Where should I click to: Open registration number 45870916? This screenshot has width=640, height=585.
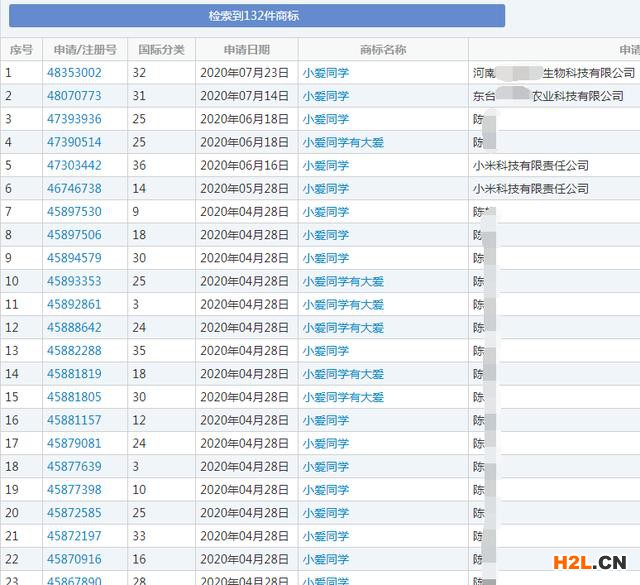(74, 559)
